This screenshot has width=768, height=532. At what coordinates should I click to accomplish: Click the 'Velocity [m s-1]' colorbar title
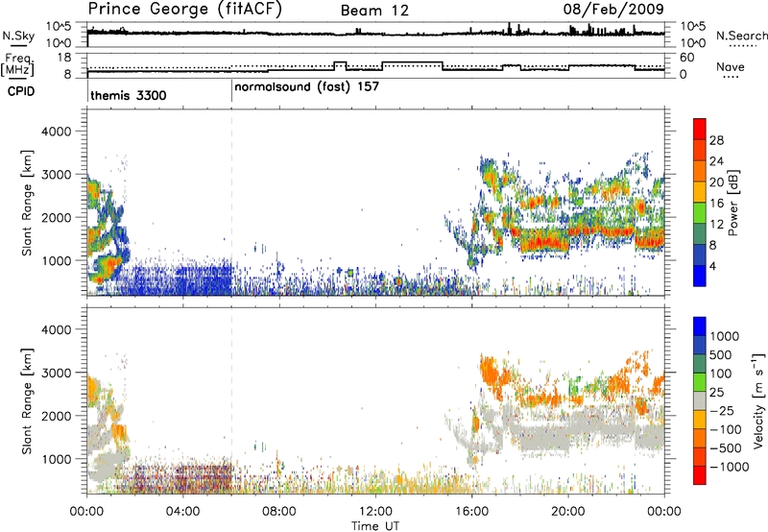(758, 400)
